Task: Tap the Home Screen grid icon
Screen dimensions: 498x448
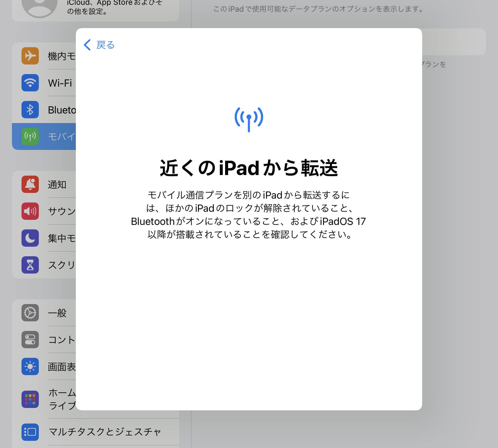Action: [x=30, y=399]
